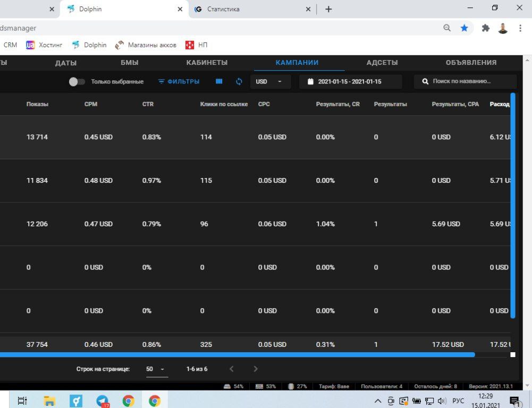Switch to ДАТЫ tab
This screenshot has width=532, height=408.
coord(66,63)
